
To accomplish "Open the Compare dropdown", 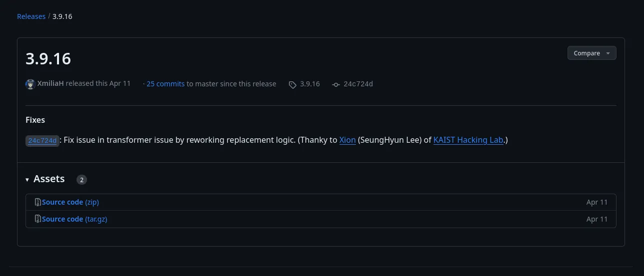I will click(591, 53).
